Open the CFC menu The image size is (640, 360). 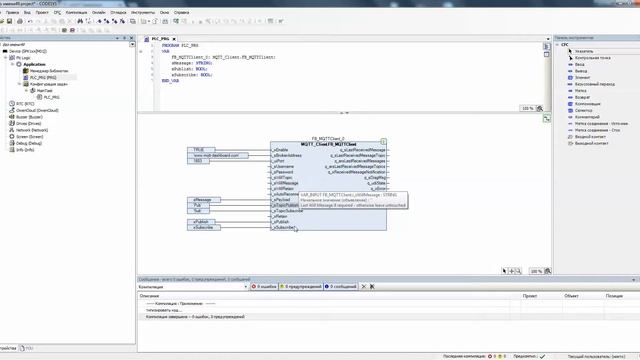coord(57,13)
